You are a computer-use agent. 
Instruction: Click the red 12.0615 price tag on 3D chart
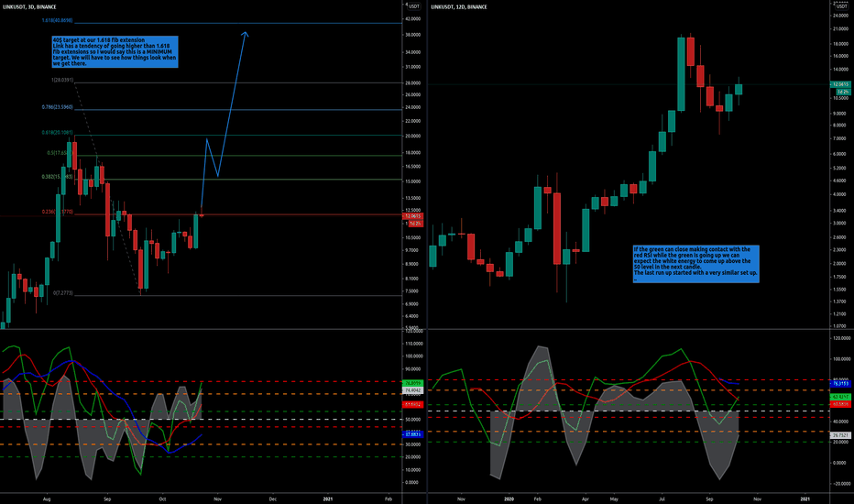pyautogui.click(x=413, y=216)
